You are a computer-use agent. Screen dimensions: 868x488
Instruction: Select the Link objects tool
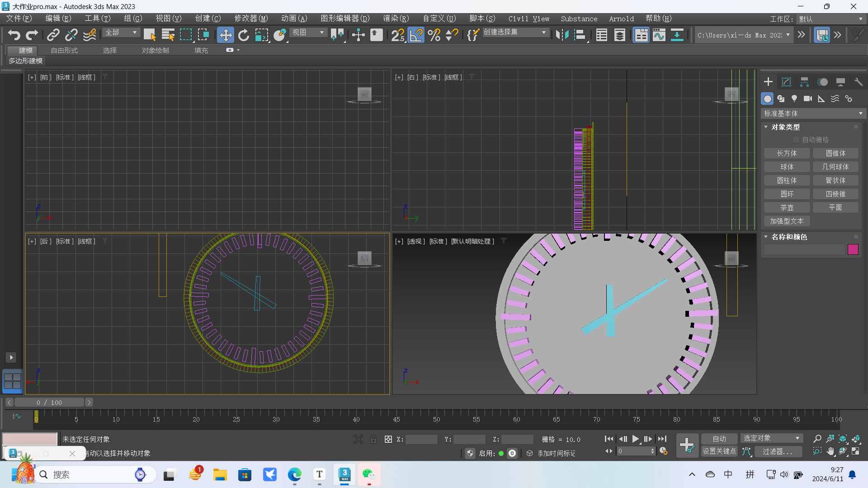tap(53, 35)
